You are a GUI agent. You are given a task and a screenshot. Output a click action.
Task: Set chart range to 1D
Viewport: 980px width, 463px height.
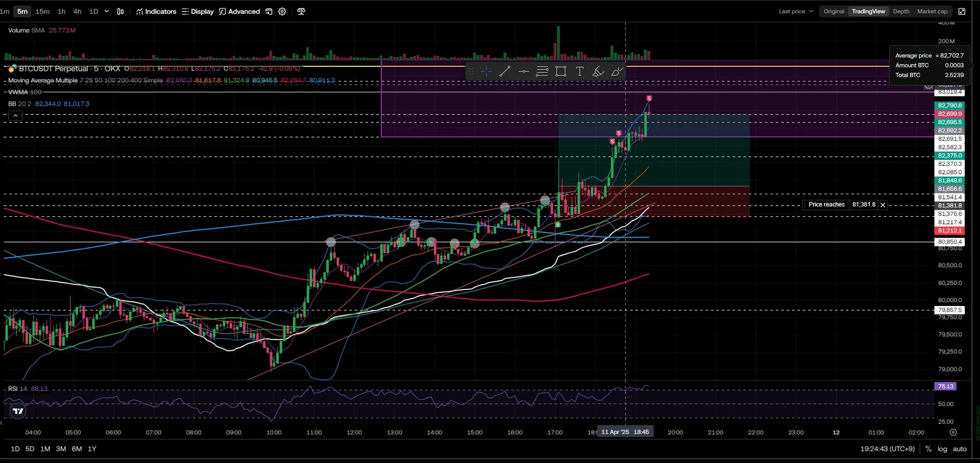(x=15, y=449)
